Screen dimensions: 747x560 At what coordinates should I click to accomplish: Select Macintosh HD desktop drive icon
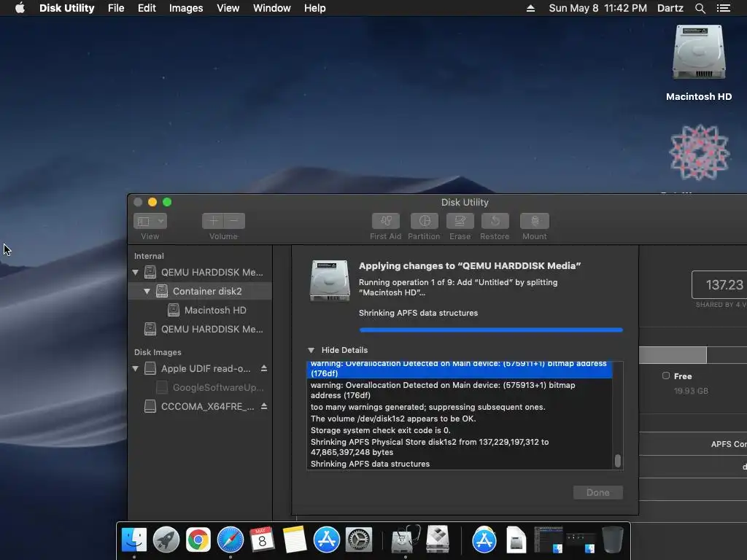tap(698, 52)
